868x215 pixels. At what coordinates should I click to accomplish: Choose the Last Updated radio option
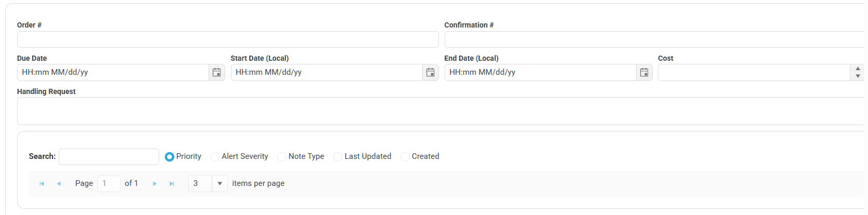point(338,157)
